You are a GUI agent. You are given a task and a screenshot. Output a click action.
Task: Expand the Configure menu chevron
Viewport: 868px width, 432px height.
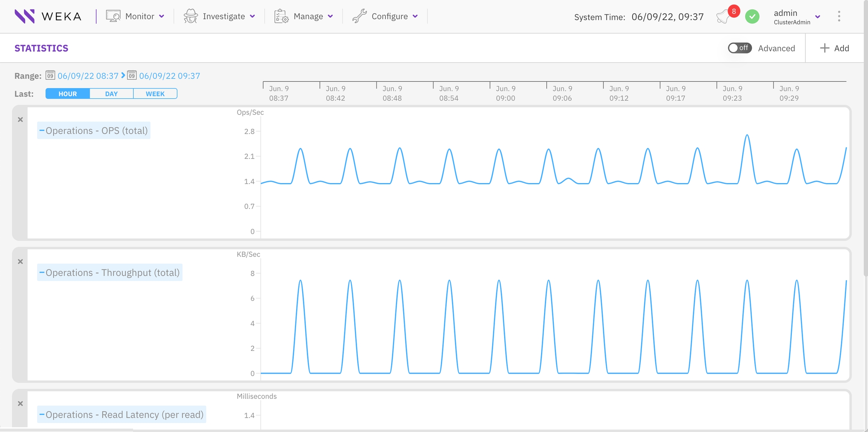415,16
